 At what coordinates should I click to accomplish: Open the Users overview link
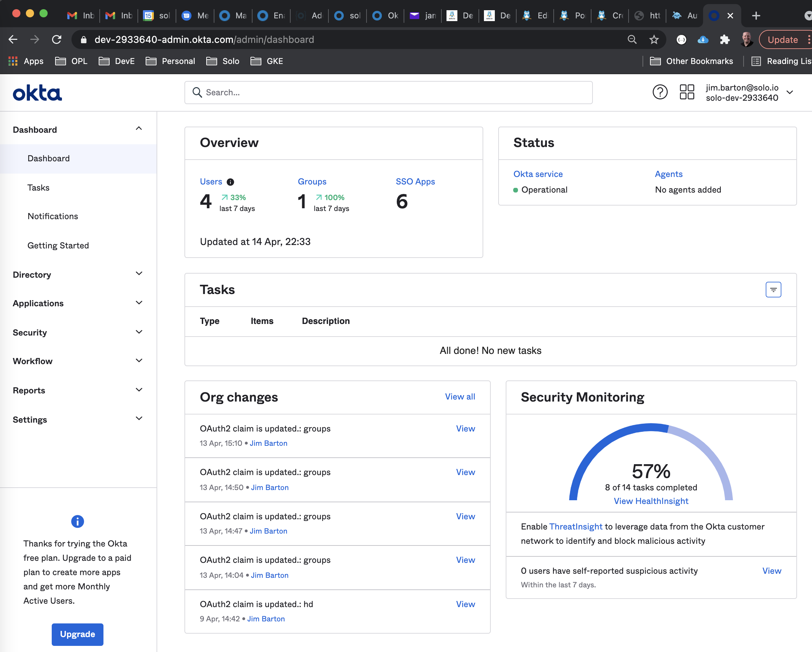[211, 182]
